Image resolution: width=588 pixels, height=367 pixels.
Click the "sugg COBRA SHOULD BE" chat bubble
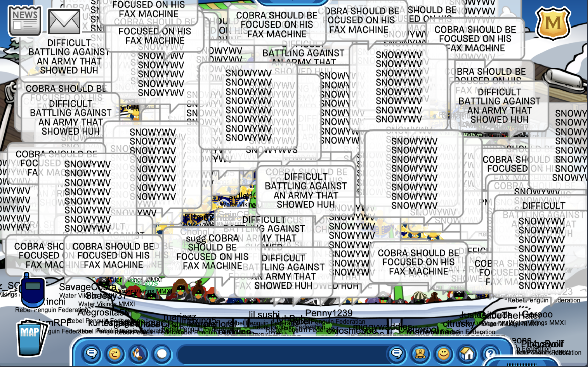coord(212,252)
